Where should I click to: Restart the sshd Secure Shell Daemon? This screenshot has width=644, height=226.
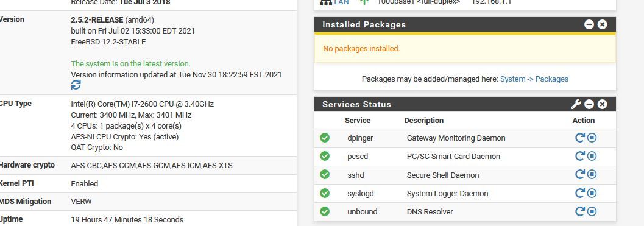[x=579, y=175]
